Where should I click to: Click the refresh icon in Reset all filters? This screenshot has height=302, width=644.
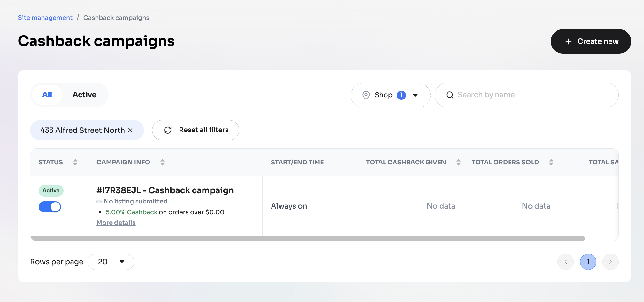point(168,130)
